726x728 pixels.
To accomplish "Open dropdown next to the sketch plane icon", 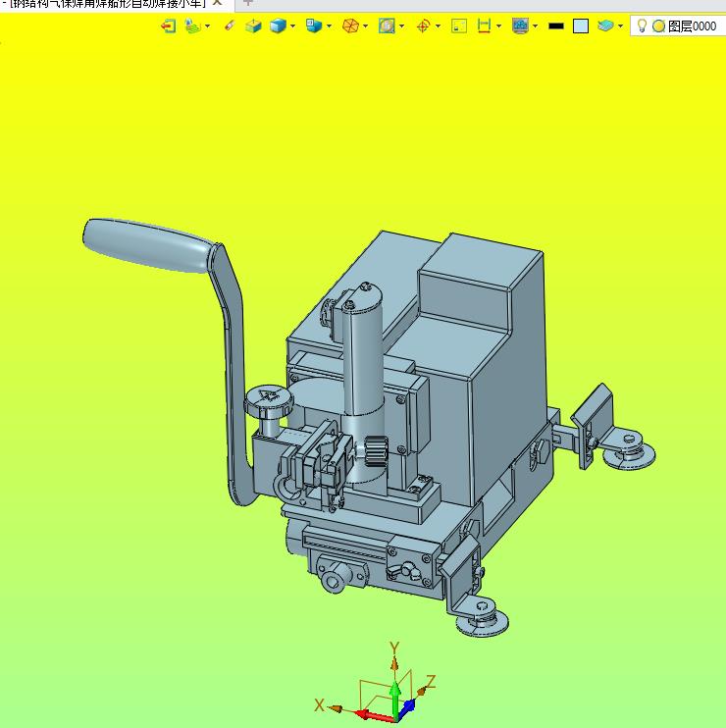I will click(207, 26).
